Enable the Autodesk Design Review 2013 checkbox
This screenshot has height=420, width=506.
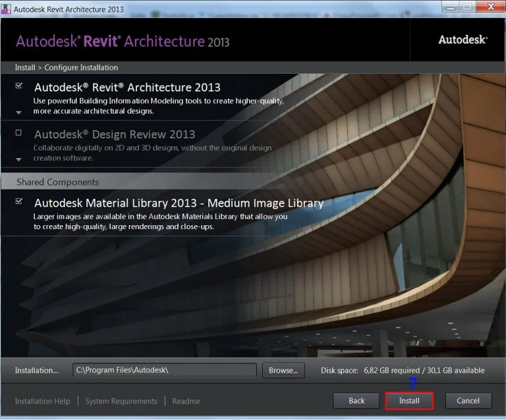tap(19, 133)
